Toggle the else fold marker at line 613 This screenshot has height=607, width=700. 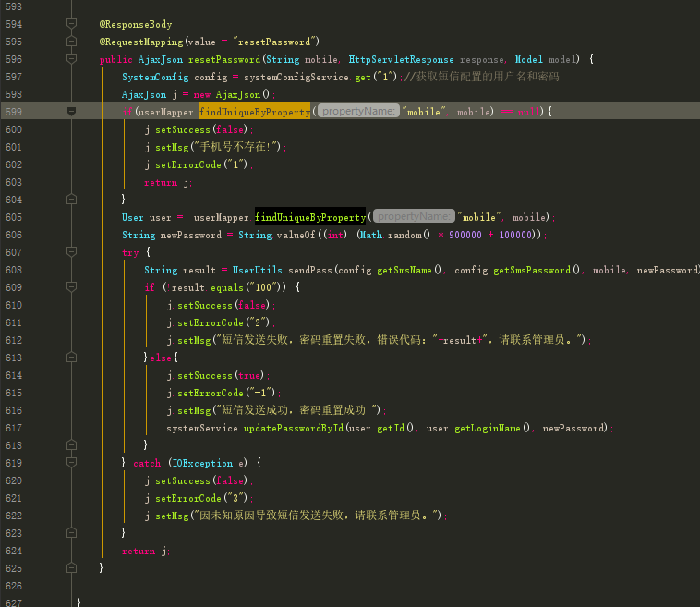click(71, 358)
